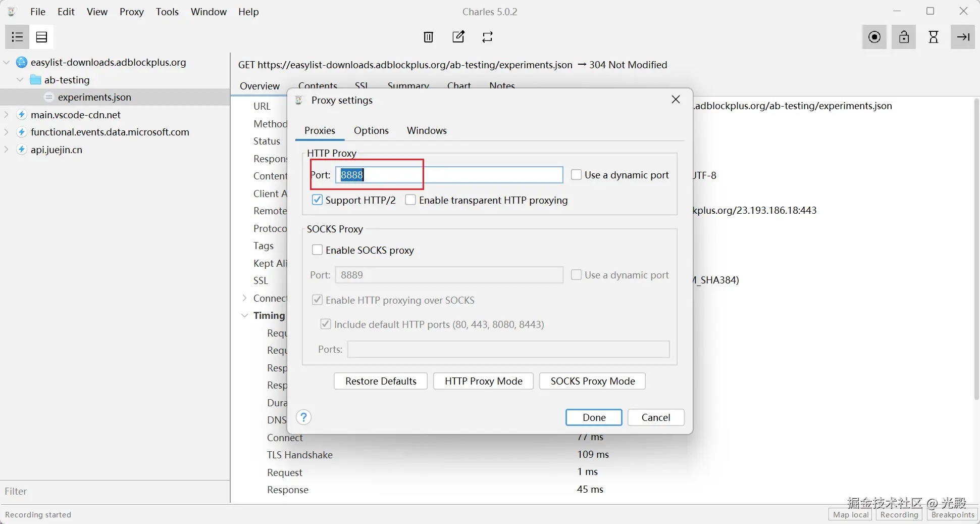This screenshot has width=980, height=524.
Task: Close the Proxy settings dialog
Action: [676, 100]
